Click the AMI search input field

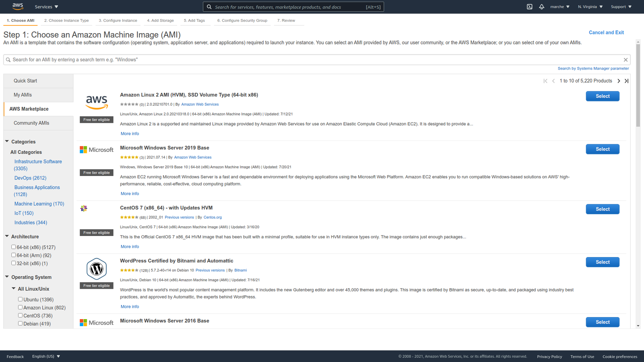tap(317, 60)
